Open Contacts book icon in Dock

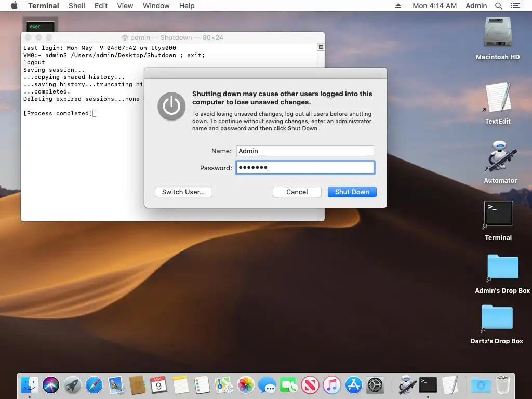pyautogui.click(x=137, y=385)
